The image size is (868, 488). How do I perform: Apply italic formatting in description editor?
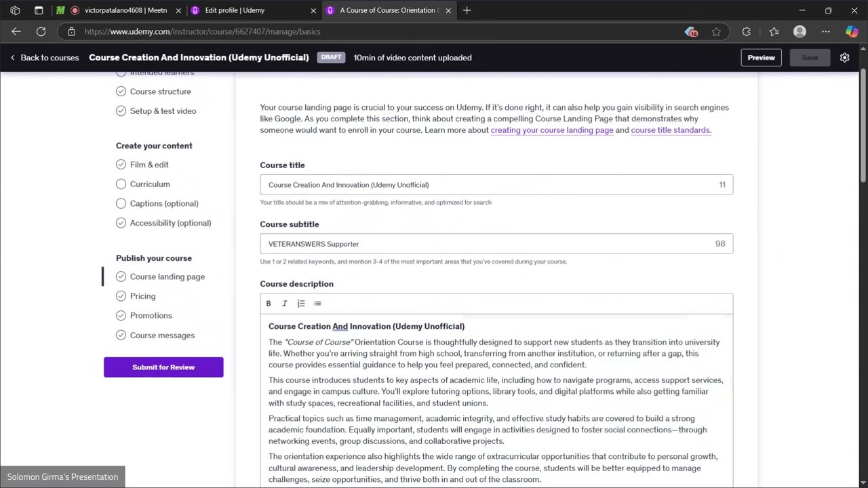(285, 304)
